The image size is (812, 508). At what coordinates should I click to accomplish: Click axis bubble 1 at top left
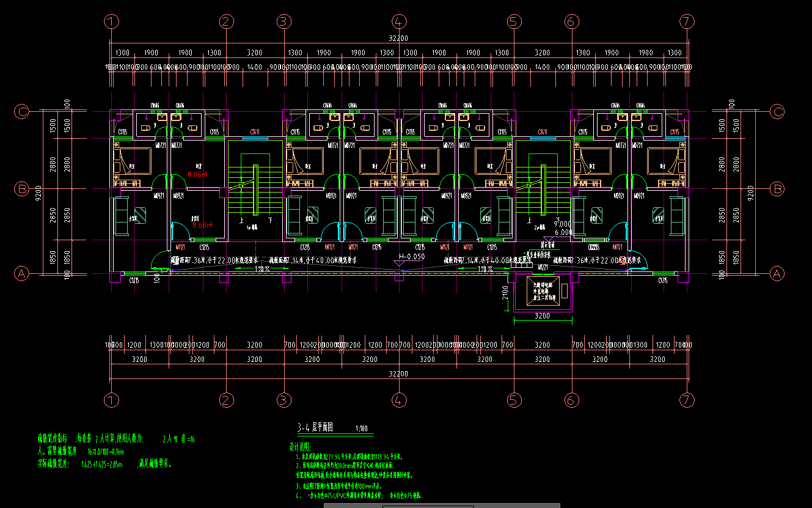click(111, 21)
